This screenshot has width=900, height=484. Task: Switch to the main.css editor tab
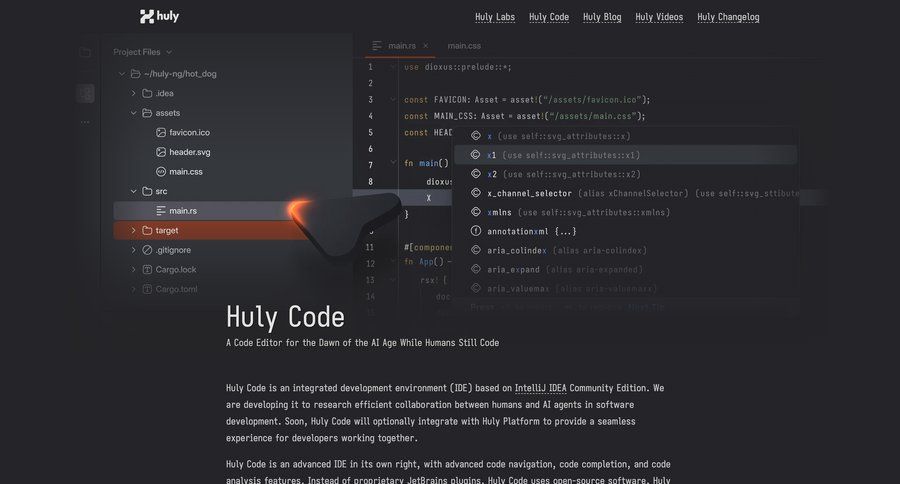tap(464, 46)
